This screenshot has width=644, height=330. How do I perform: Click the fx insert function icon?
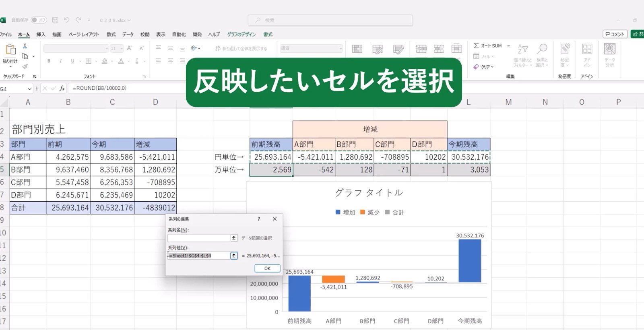click(62, 89)
